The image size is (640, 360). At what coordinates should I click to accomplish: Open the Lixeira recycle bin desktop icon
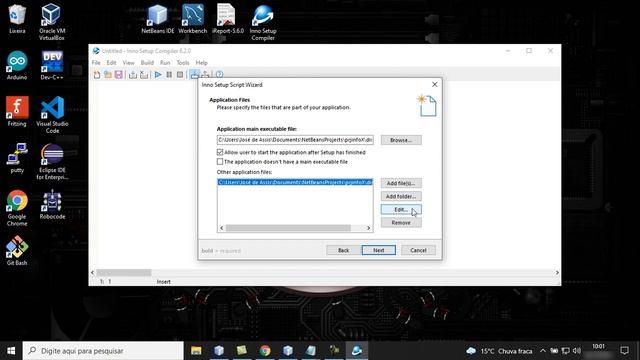pos(17,19)
